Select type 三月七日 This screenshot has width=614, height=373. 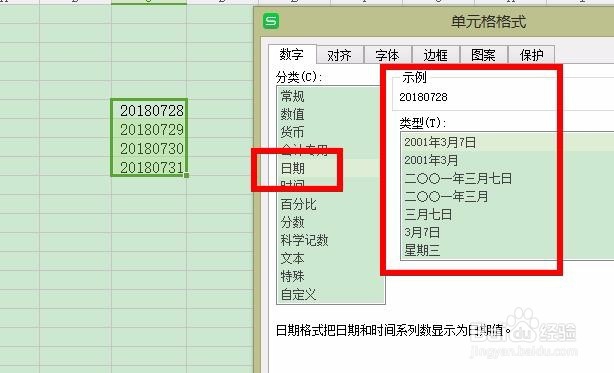[428, 214]
